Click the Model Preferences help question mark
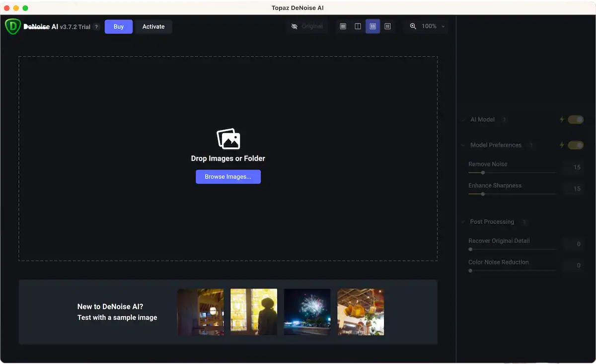This screenshot has height=364, width=596. click(531, 146)
